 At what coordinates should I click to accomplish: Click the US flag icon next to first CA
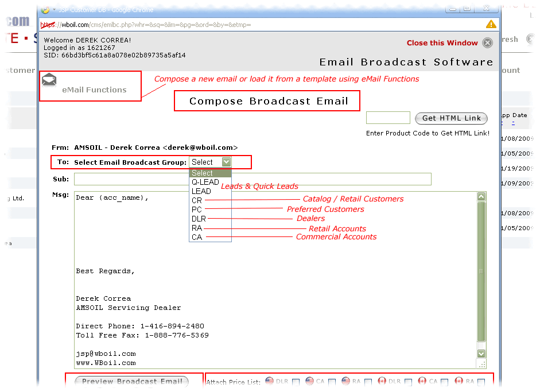click(x=310, y=381)
